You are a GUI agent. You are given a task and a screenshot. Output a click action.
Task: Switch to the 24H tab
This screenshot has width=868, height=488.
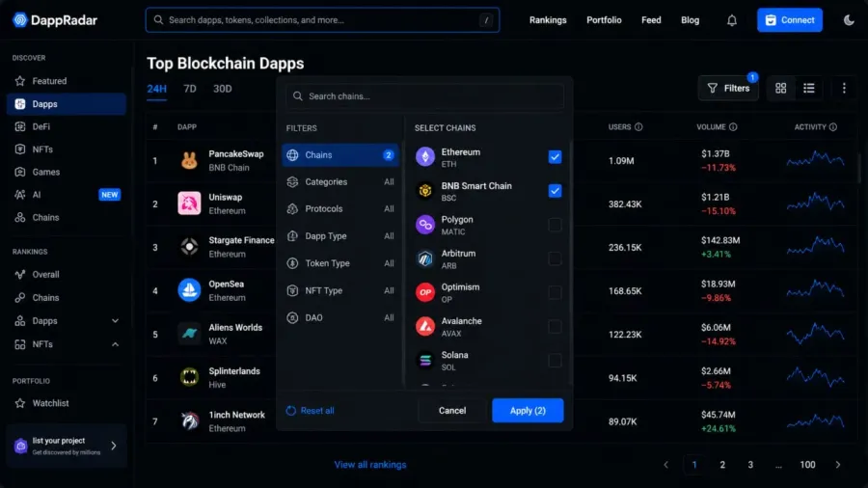tap(156, 89)
